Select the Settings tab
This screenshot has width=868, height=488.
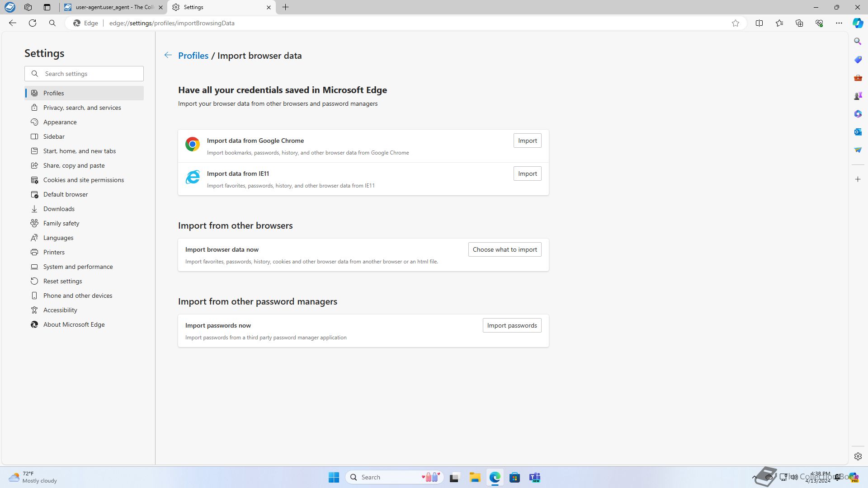coord(222,7)
